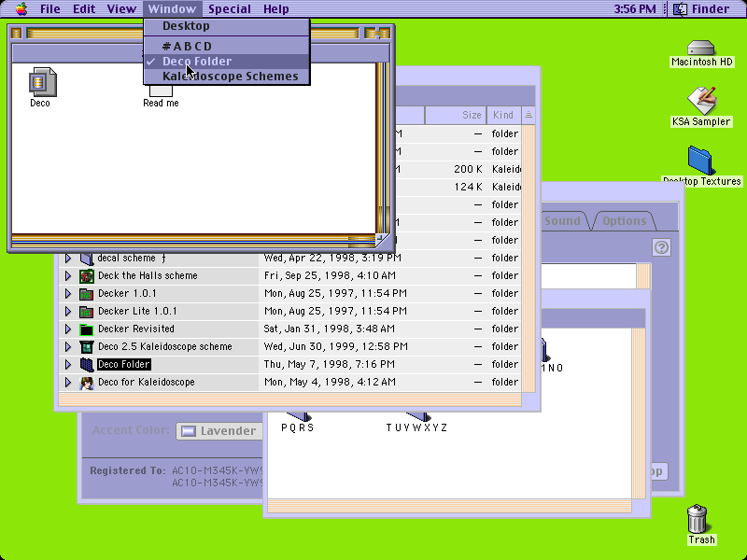
Task: Open the Apple menu icon
Action: [x=21, y=8]
